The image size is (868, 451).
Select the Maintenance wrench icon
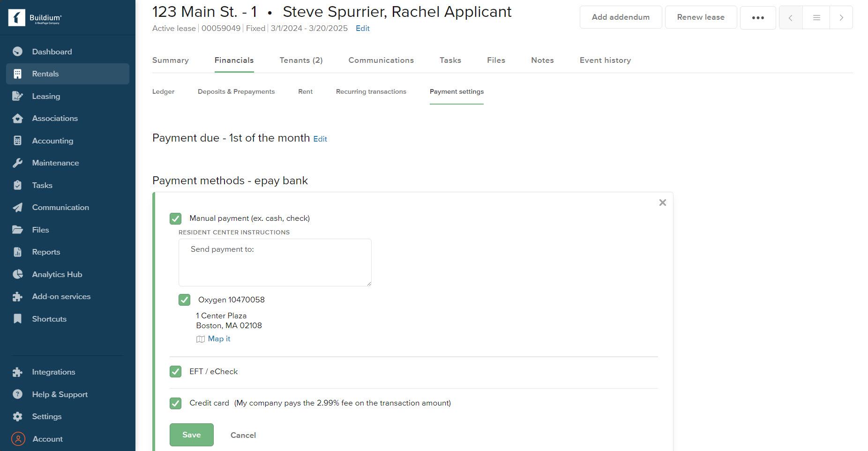tap(18, 163)
